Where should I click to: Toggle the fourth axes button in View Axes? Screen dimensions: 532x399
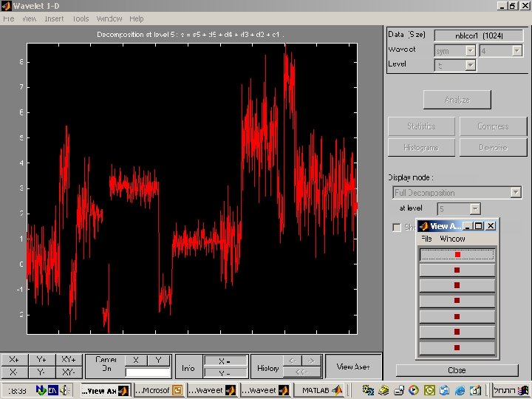coord(457,301)
